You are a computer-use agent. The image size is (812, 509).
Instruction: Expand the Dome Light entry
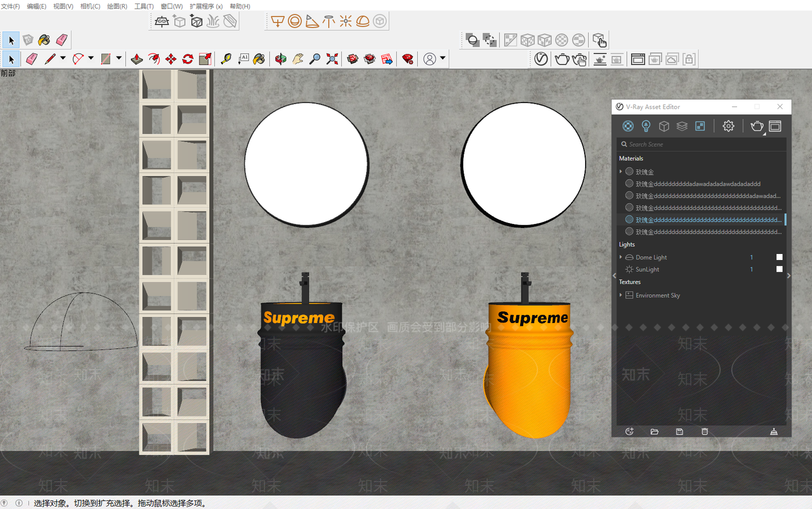[x=621, y=257]
